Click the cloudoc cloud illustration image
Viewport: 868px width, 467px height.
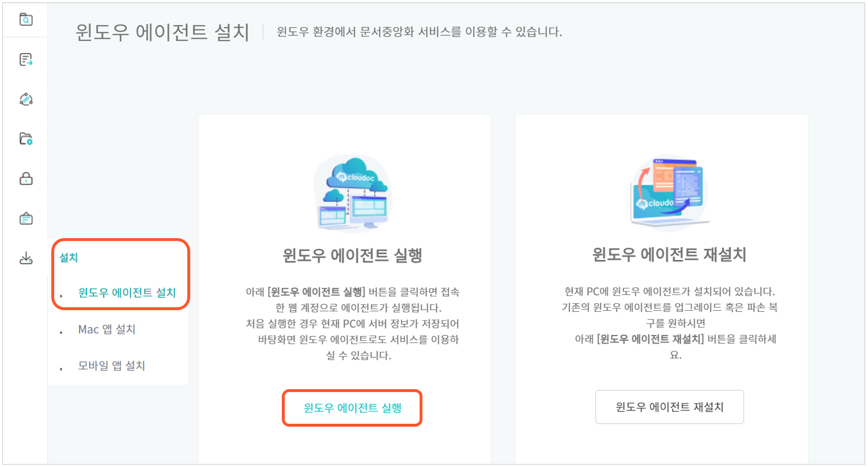[352, 194]
